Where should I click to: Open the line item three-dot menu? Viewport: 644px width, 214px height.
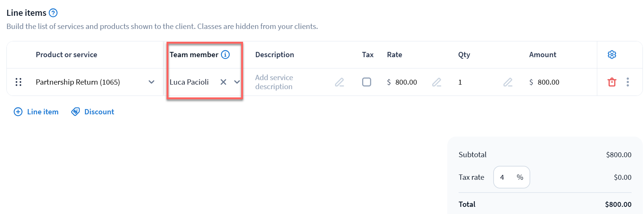coord(627,82)
